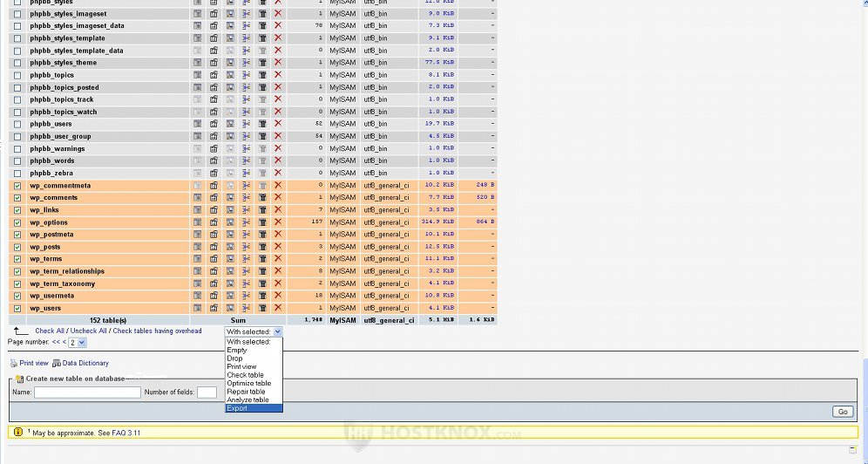The image size is (868, 464).
Task: Click Drop icon for wp_users row
Action: [x=278, y=308]
